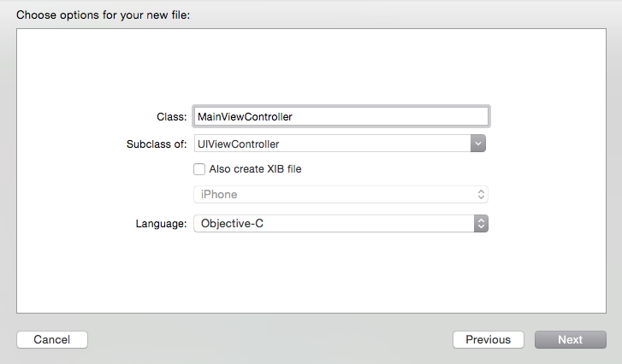Click the "Subclass of:" label
This screenshot has width=622, height=364.
coord(157,144)
